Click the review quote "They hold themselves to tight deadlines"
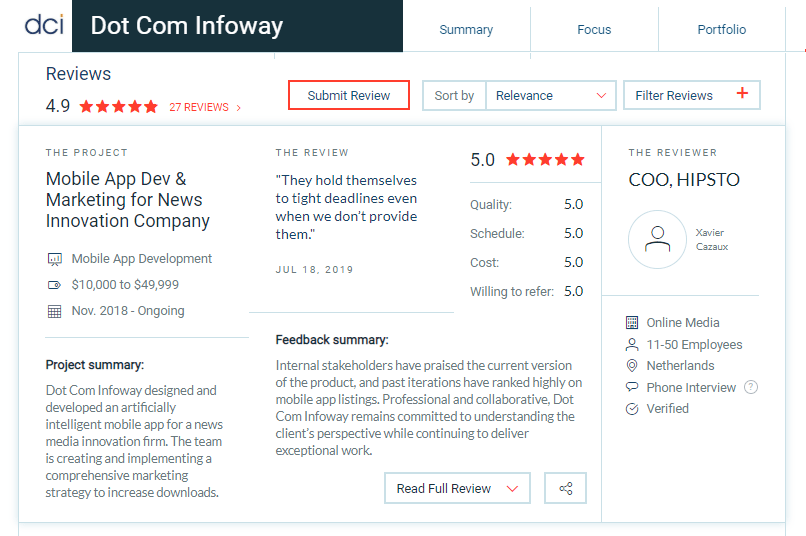This screenshot has height=536, width=806. (x=346, y=207)
